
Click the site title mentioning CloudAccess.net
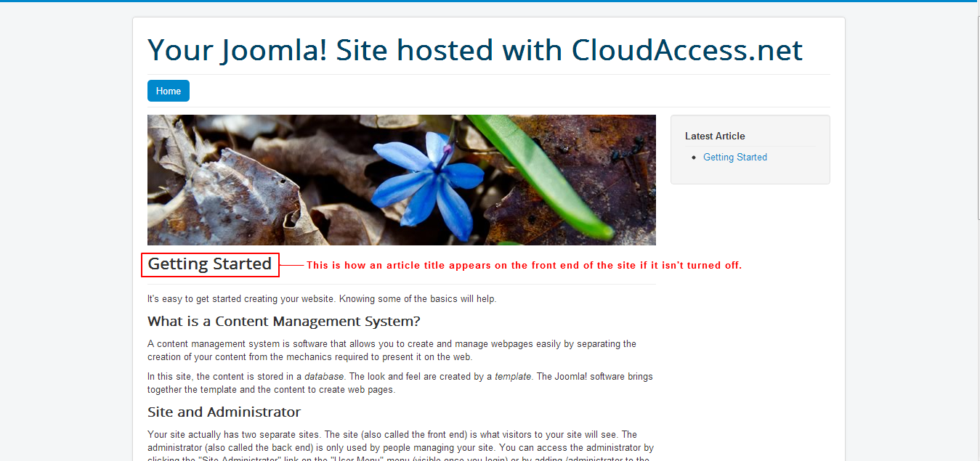coord(475,50)
